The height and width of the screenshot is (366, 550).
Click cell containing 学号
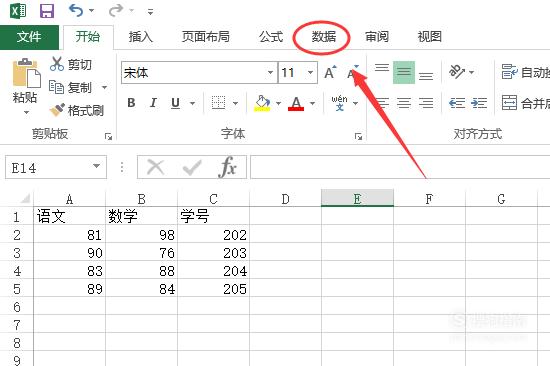tap(214, 216)
